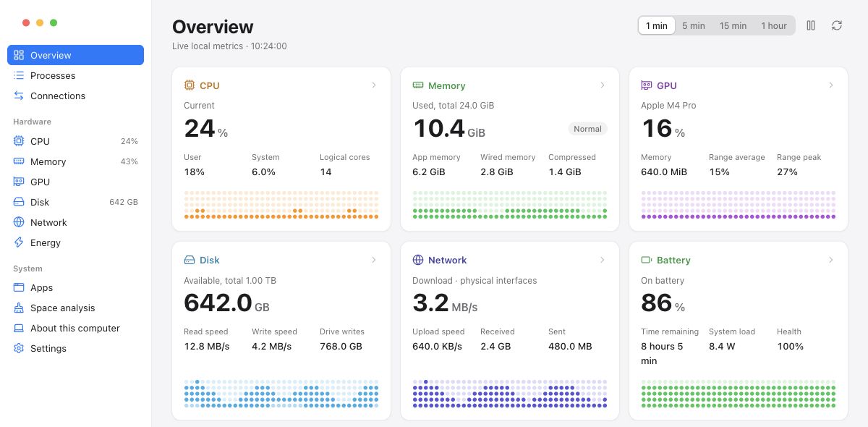Expand the Memory card chevron
The width and height of the screenshot is (868, 427).
[x=603, y=85]
